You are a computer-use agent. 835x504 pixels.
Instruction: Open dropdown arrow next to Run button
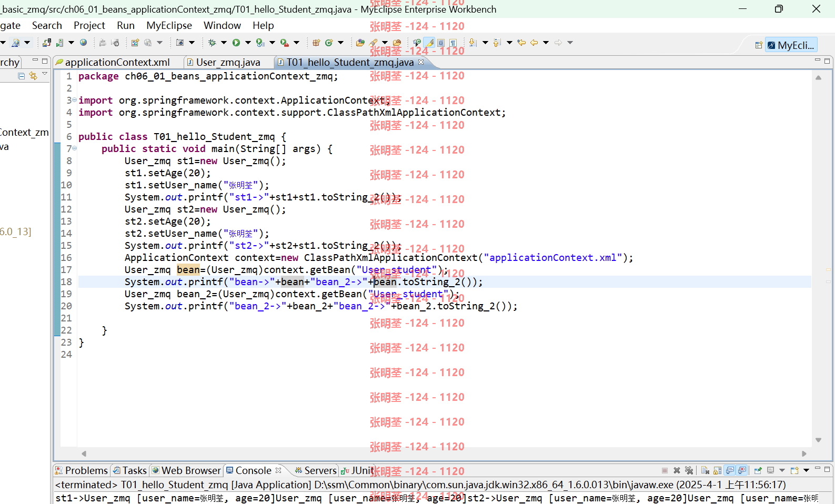coord(248,43)
